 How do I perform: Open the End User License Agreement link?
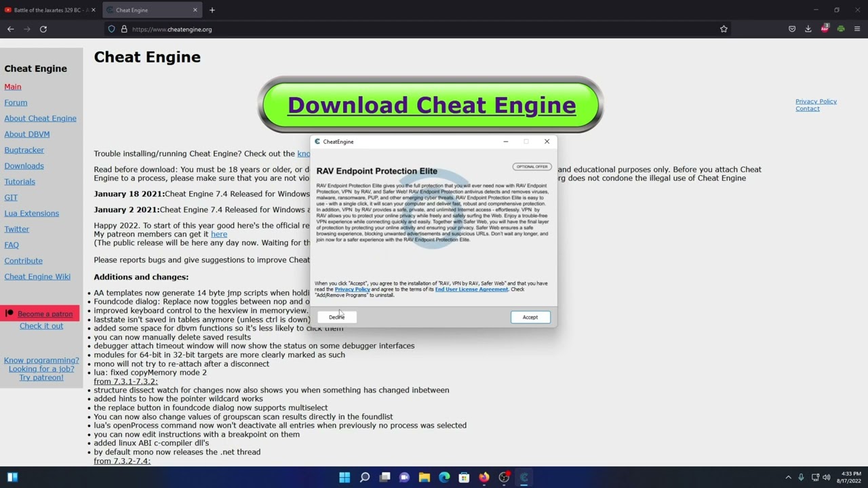point(471,289)
